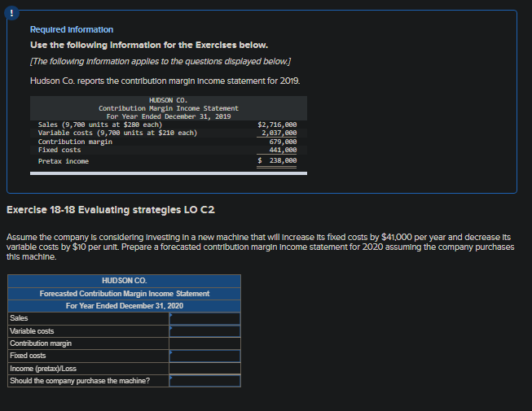This screenshot has height=411, width=532.
Task: Click 'For Year Ended December 31, 2019' header
Action: pos(169,116)
